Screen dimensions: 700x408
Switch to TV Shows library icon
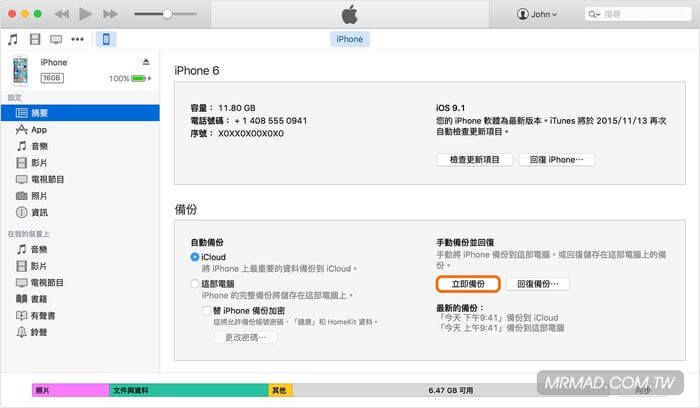(56, 39)
